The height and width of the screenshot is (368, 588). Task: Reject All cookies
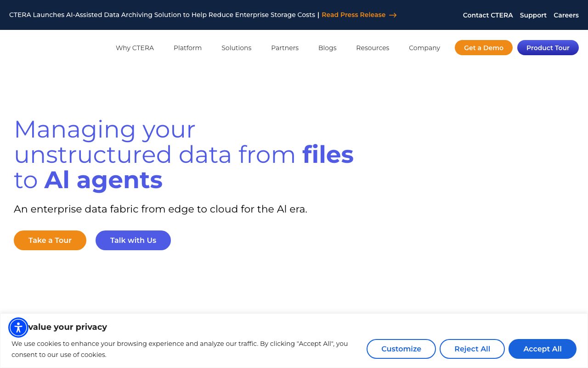coord(472,349)
